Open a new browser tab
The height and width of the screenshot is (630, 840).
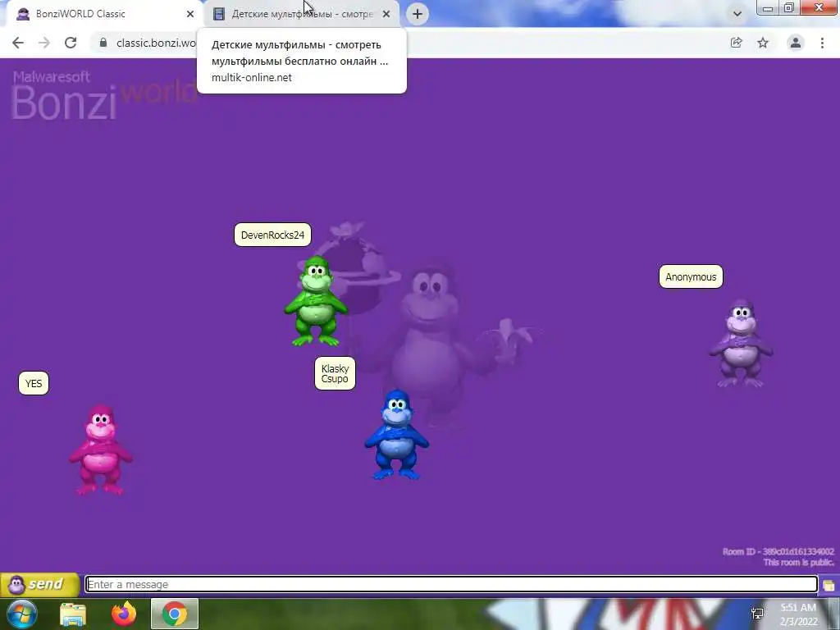[x=418, y=14]
